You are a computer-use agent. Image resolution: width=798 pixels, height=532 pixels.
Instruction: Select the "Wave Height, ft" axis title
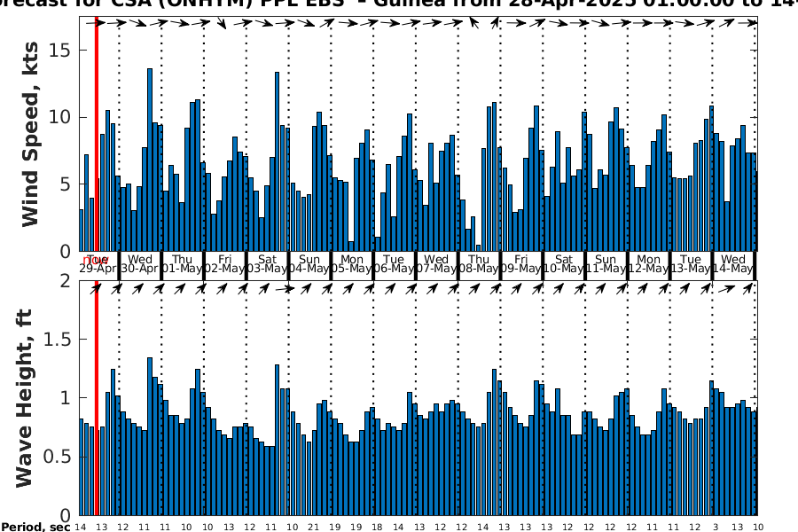[24, 398]
